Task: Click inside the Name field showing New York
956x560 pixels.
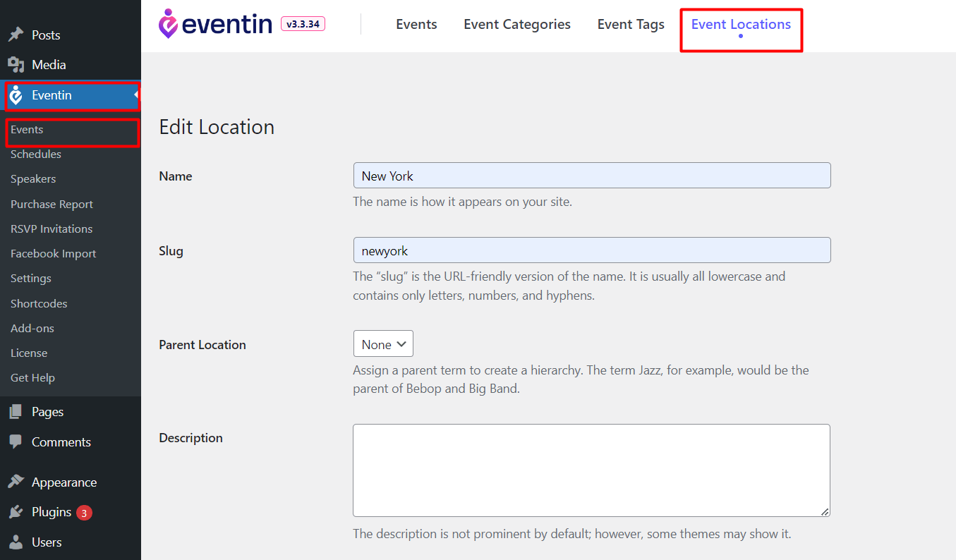Action: point(591,175)
